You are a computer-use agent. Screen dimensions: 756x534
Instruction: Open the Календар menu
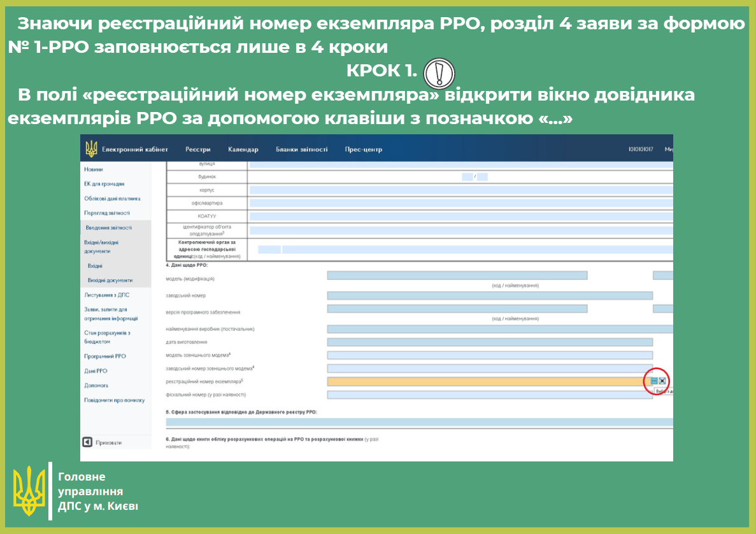243,150
